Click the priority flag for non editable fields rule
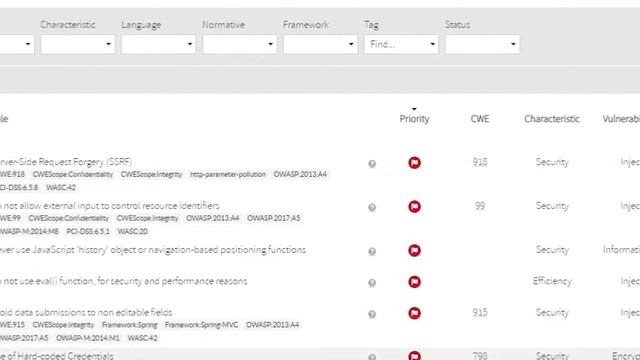 click(414, 313)
